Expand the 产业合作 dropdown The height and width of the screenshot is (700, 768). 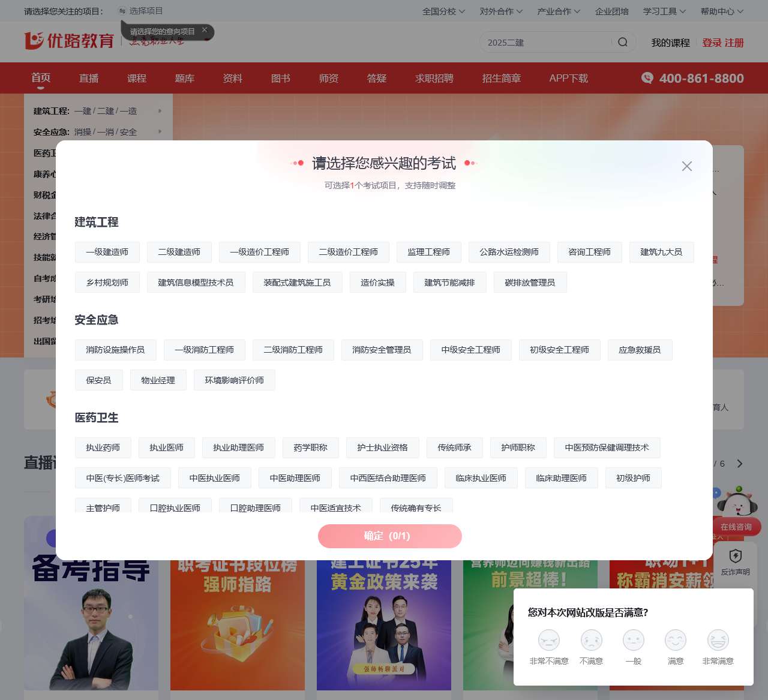coord(559,11)
